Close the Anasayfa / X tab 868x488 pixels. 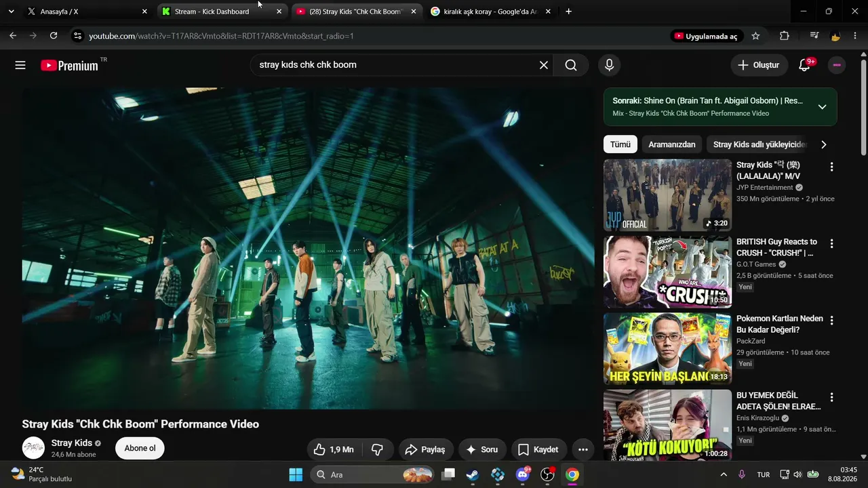144,12
